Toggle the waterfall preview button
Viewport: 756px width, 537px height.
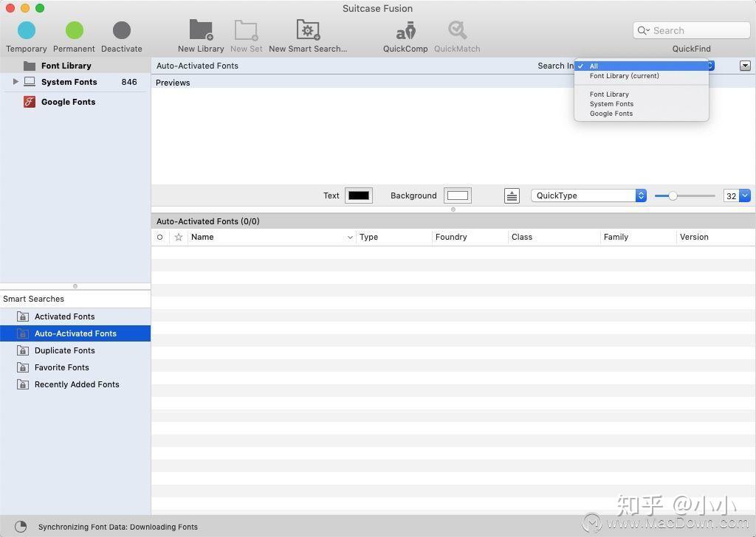click(x=512, y=195)
